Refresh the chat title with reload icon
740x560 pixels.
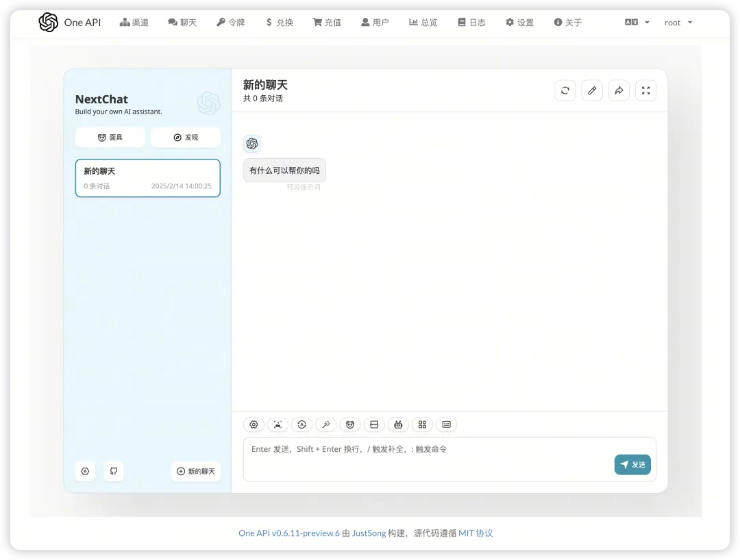coord(565,90)
